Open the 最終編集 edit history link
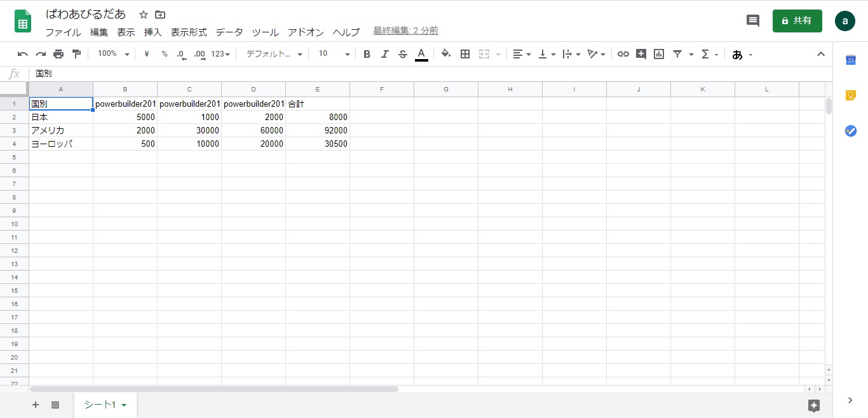 click(405, 30)
